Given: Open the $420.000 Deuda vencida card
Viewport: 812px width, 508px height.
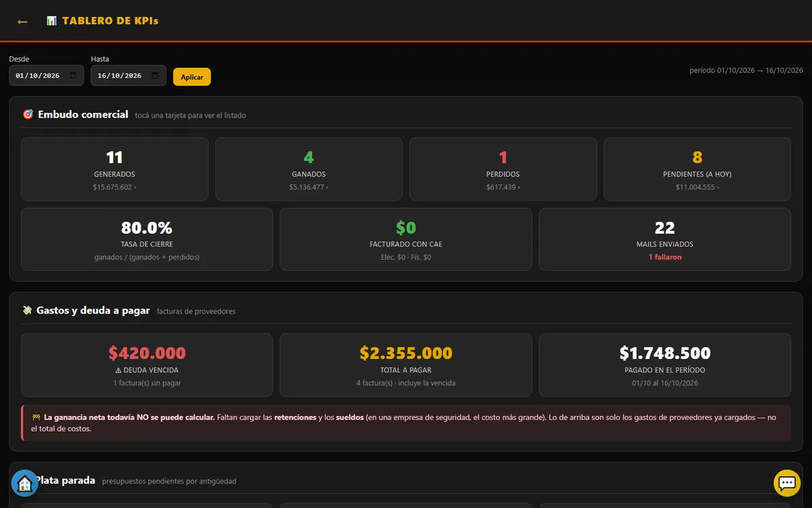Looking at the screenshot, I should click(147, 364).
